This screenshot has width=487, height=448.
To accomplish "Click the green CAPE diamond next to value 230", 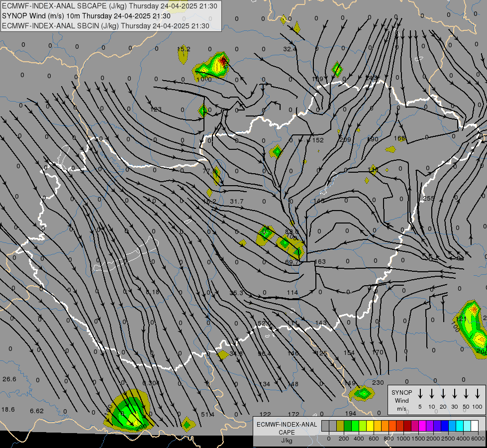I will (x=363, y=394).
